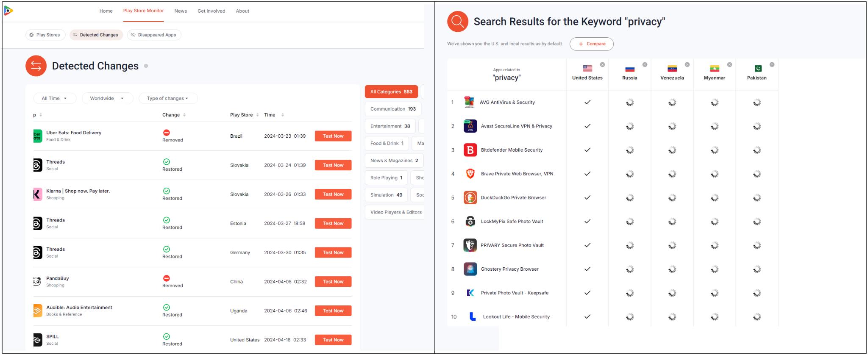Click the Ghostery browser icon
Screen dimensions: 868x355
[470, 269]
